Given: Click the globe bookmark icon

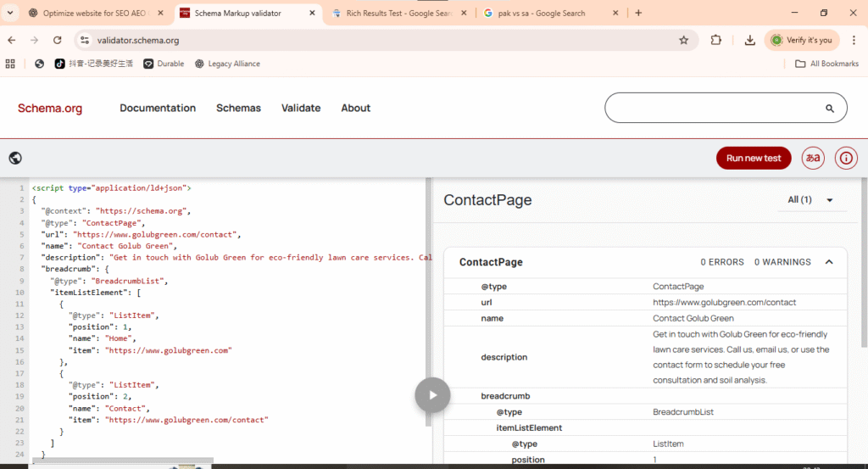Looking at the screenshot, I should [39, 64].
